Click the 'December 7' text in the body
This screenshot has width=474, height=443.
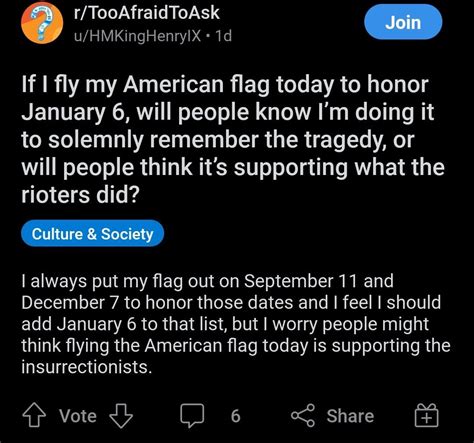70,302
